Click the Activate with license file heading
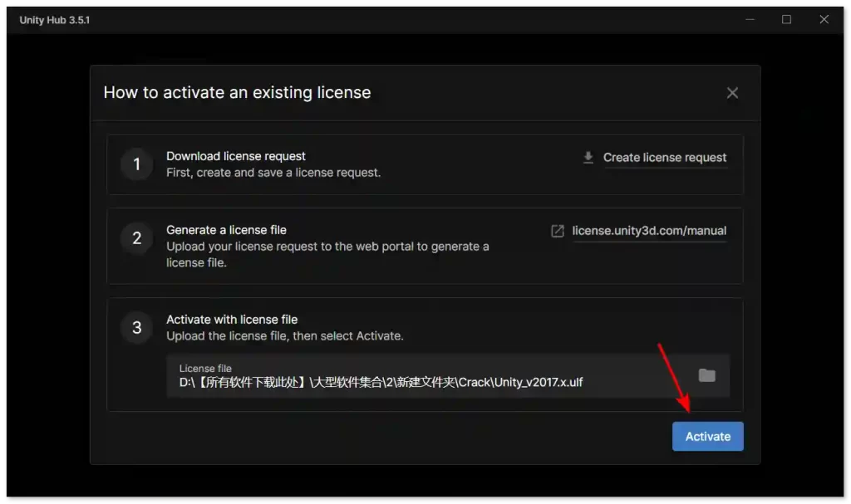The width and height of the screenshot is (851, 504). (232, 320)
